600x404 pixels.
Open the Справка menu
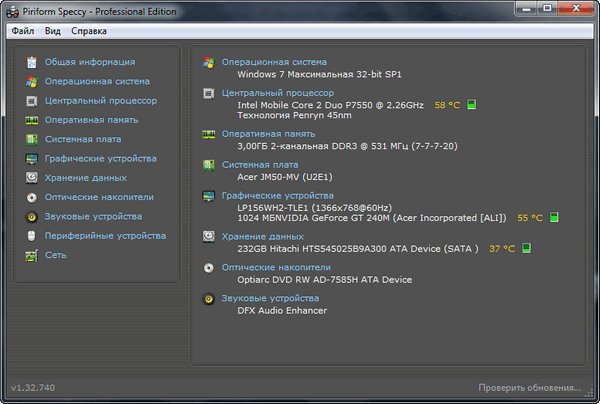89,31
